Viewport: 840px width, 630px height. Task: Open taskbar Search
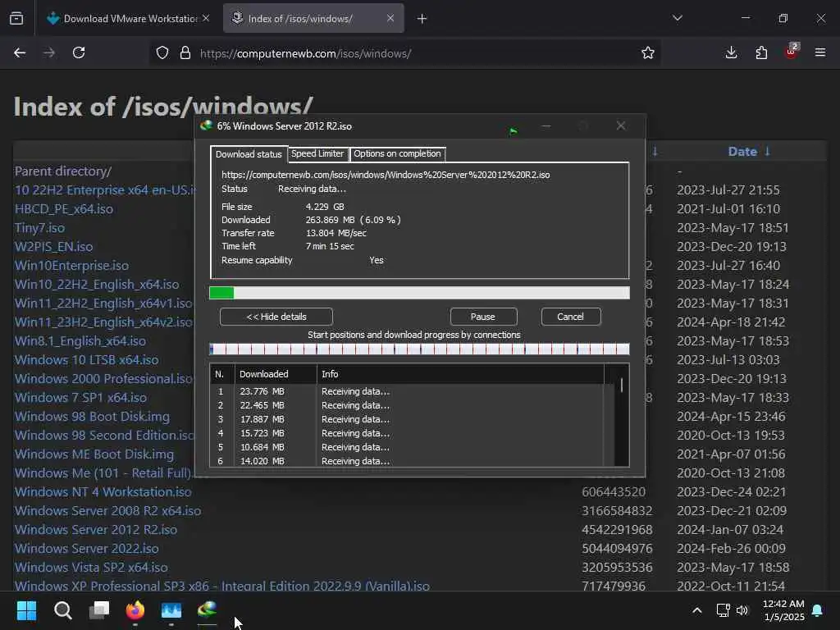point(62,610)
